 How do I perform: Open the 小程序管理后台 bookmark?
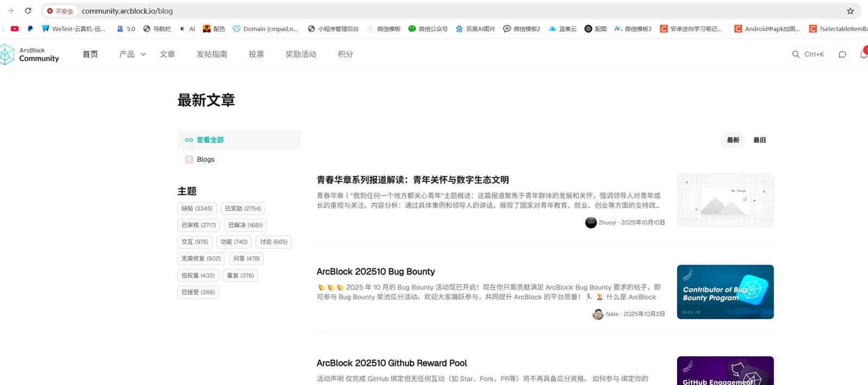[x=333, y=29]
